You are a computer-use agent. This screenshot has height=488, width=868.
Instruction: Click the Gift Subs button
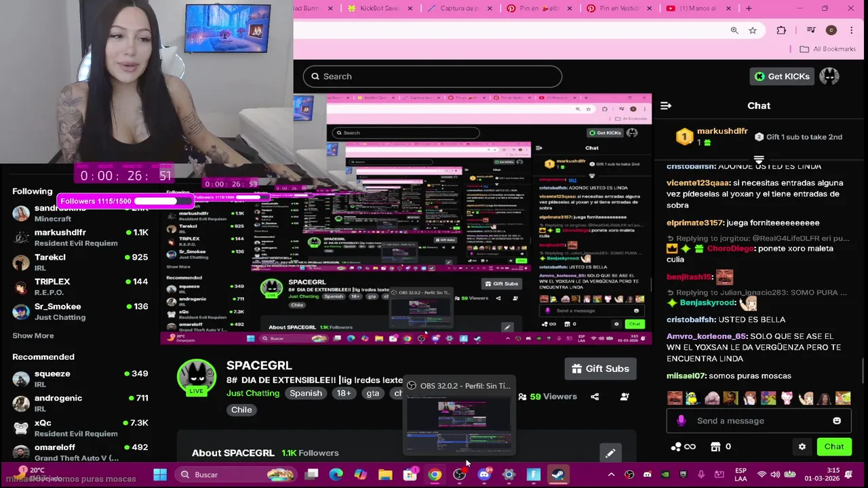[x=600, y=369]
